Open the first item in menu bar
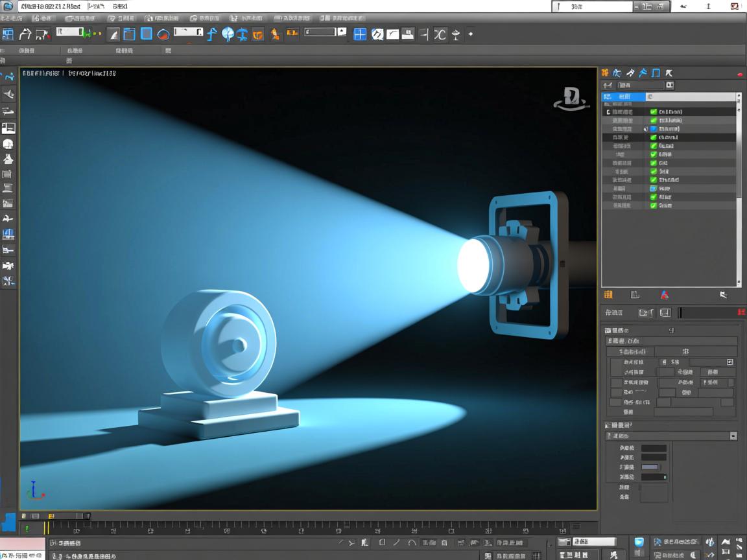The height and width of the screenshot is (560, 747). click(x=11, y=19)
